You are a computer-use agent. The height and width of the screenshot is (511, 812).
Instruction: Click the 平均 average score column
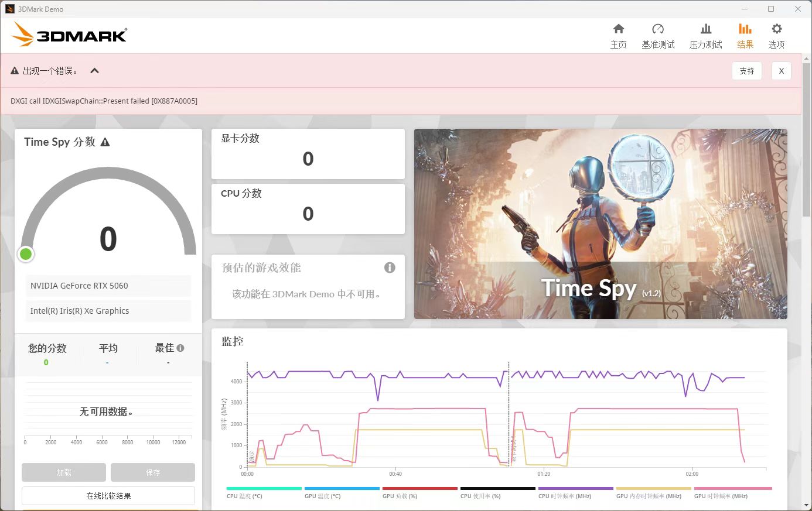pyautogui.click(x=108, y=354)
